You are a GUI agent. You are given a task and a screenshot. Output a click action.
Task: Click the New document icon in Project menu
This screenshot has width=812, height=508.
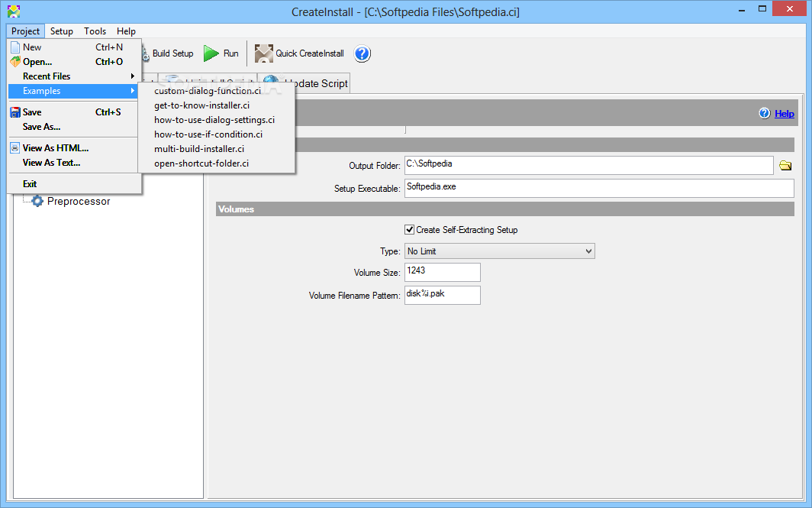pyautogui.click(x=15, y=47)
